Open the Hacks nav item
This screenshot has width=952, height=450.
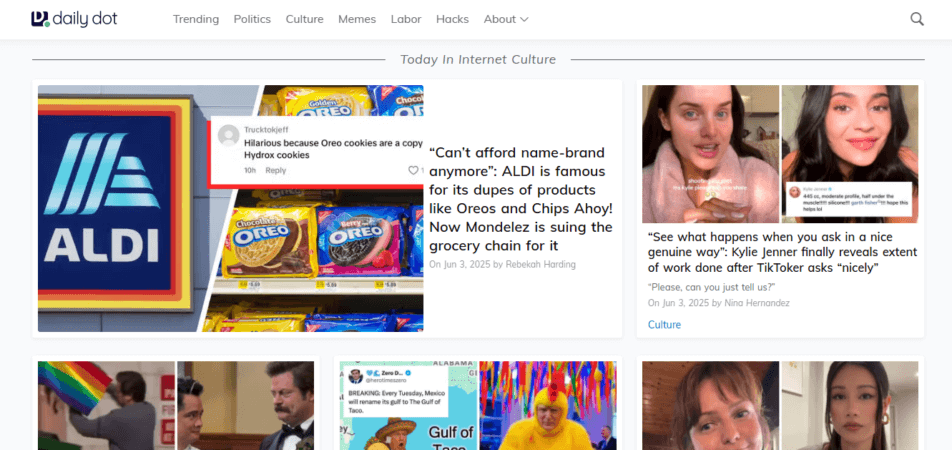click(452, 19)
